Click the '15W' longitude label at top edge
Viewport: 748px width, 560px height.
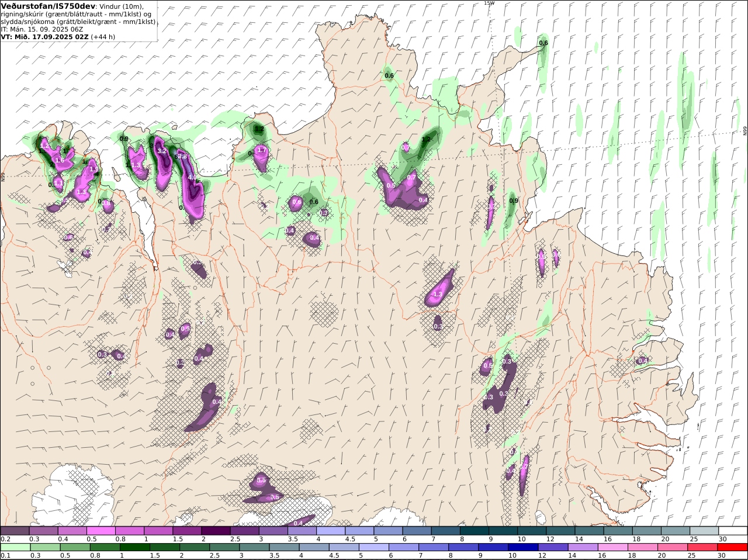tap(489, 3)
